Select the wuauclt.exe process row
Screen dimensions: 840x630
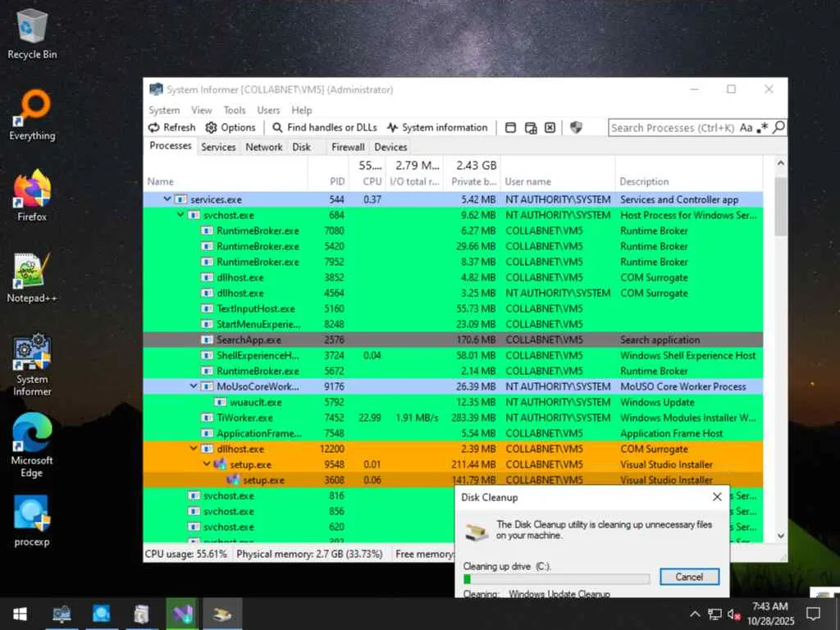(453, 402)
